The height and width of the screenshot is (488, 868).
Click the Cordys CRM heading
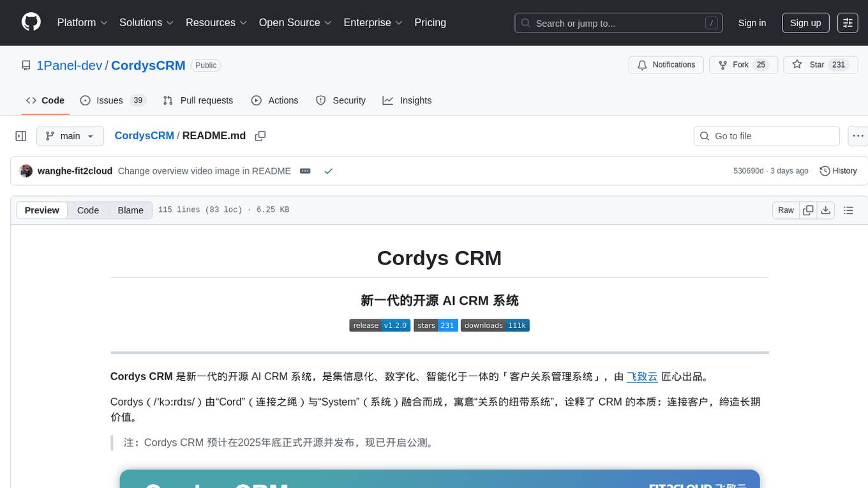[439, 258]
